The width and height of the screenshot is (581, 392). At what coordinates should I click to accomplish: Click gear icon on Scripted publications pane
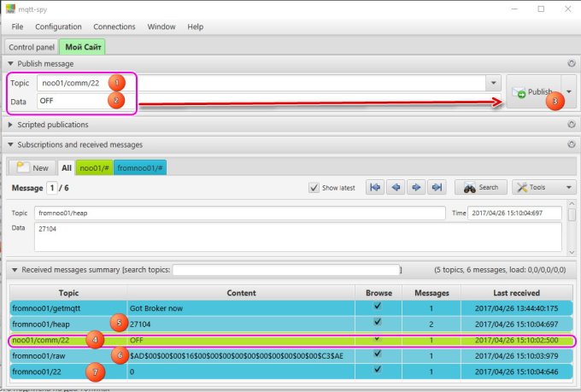click(x=571, y=125)
